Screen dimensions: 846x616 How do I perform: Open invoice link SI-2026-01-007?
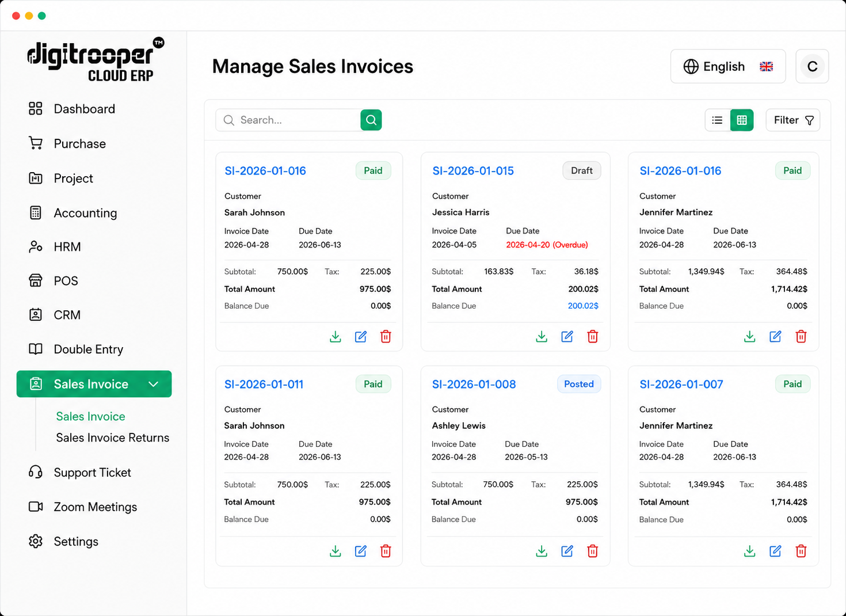(x=681, y=384)
